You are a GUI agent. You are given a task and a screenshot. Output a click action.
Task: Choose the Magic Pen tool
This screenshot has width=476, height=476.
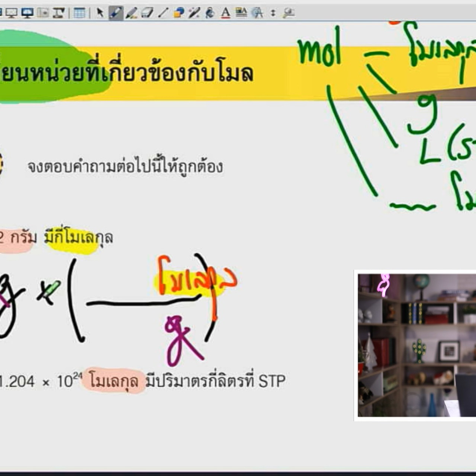194,13
